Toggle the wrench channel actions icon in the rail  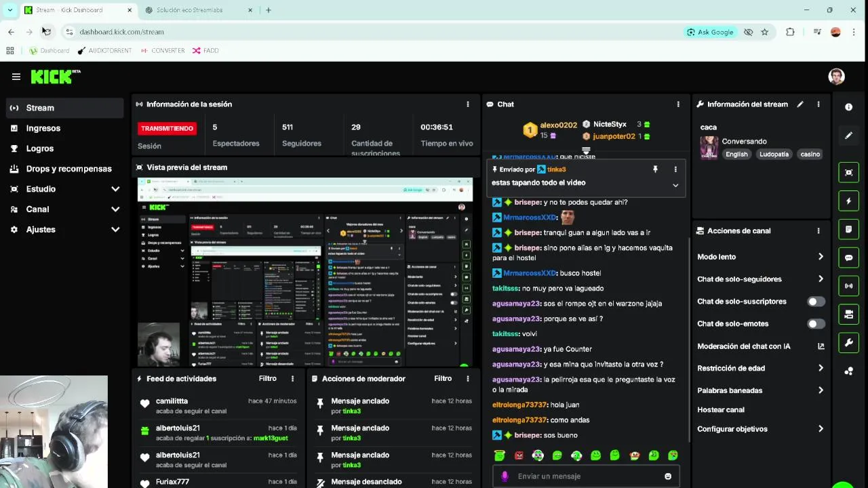coord(848,343)
